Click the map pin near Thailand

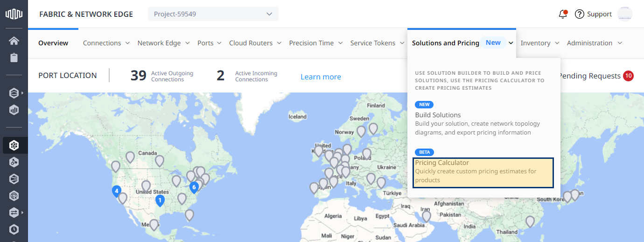[530, 221]
